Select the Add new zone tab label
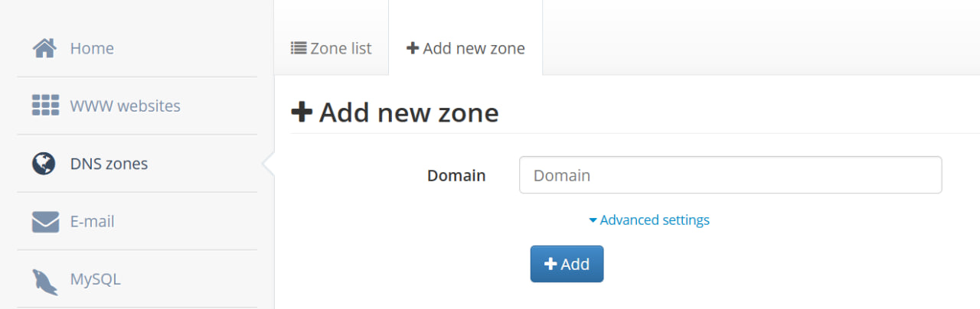The height and width of the screenshot is (309, 980). pos(474,48)
